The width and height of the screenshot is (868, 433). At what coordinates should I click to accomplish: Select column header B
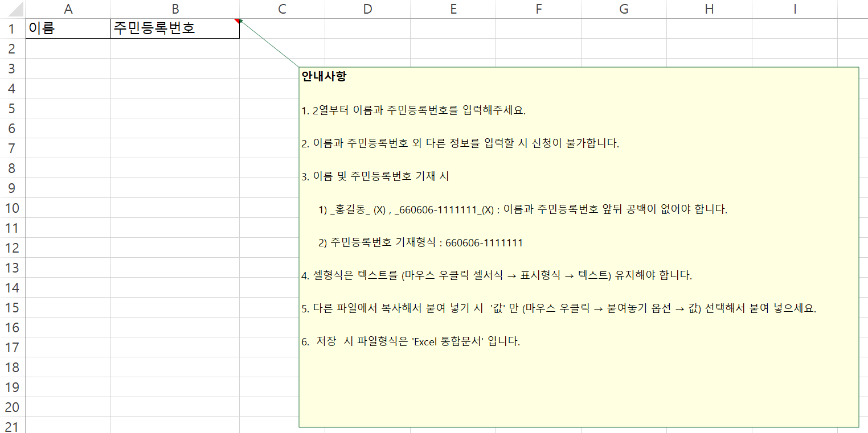(x=174, y=9)
